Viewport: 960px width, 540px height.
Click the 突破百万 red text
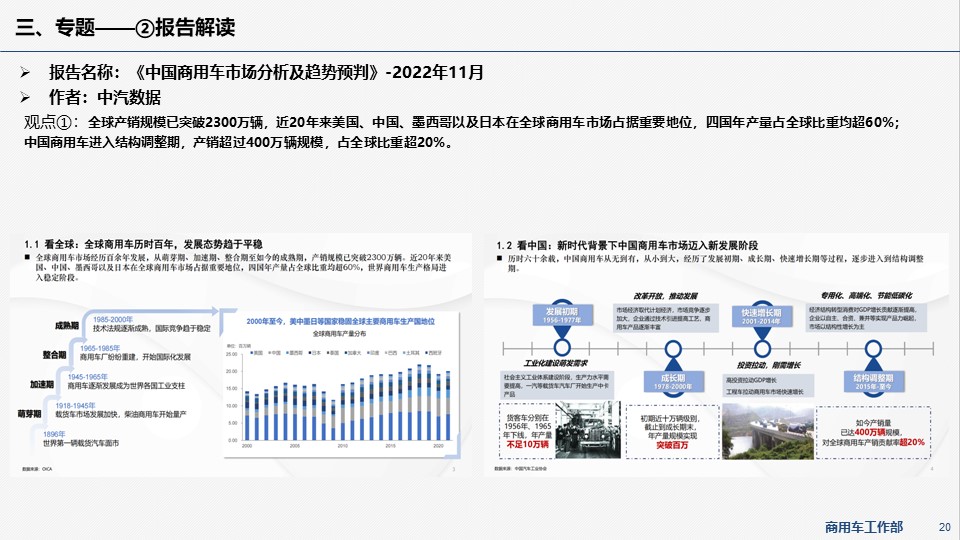[672, 445]
